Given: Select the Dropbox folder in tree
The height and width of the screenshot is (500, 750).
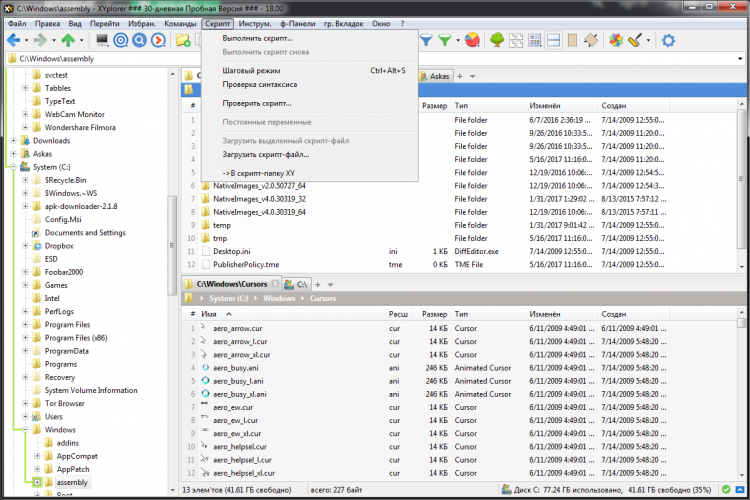Looking at the screenshot, I should tap(59, 245).
